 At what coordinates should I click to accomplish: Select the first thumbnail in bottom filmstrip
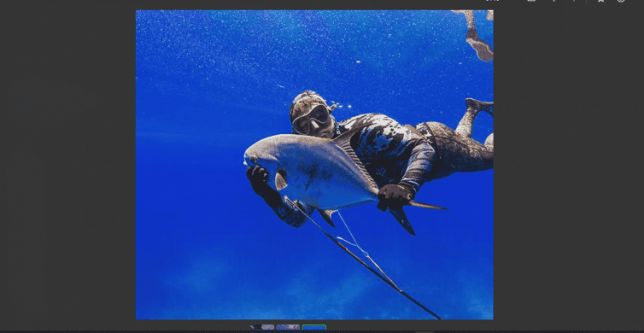pyautogui.click(x=262, y=327)
